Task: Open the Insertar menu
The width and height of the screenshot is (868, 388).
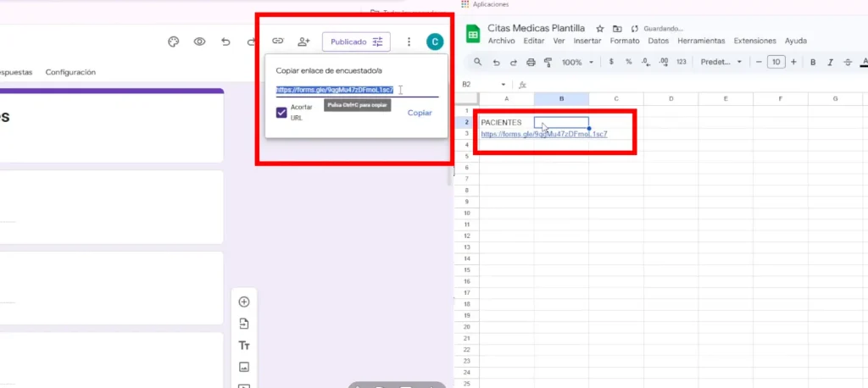Action: [587, 41]
